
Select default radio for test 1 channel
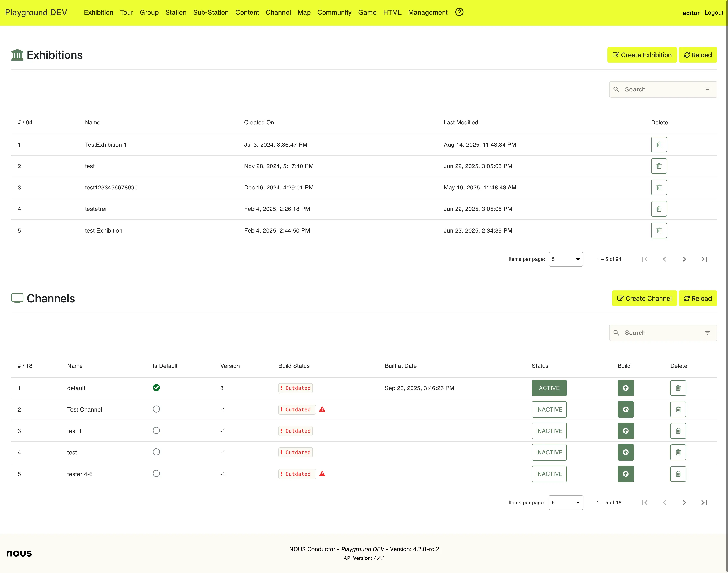click(x=156, y=431)
